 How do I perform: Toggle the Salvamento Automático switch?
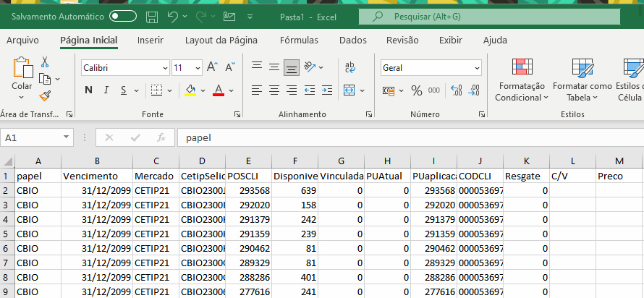(x=123, y=17)
